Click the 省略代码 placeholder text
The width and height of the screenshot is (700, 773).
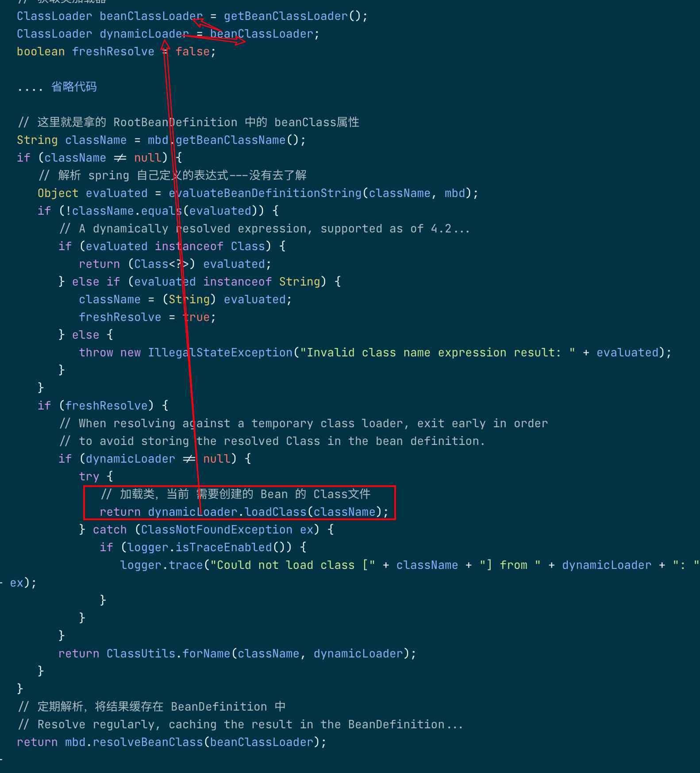pyautogui.click(x=74, y=87)
